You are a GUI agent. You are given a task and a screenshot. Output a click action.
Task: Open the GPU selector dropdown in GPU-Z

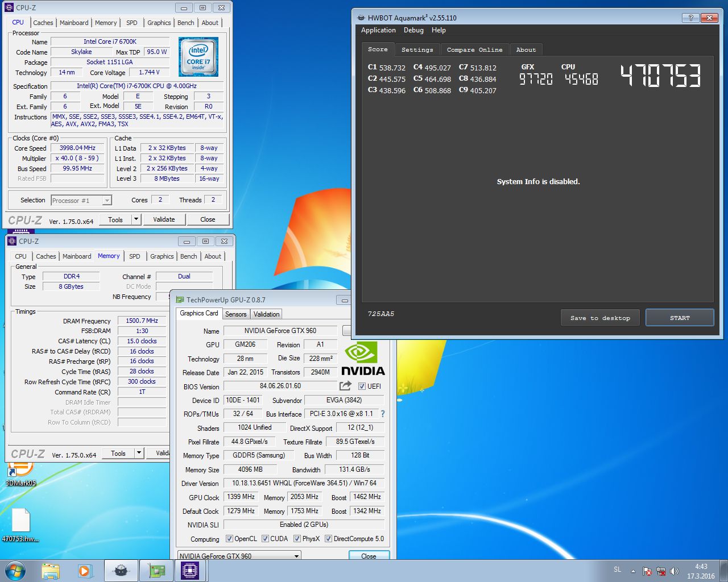[x=239, y=556]
